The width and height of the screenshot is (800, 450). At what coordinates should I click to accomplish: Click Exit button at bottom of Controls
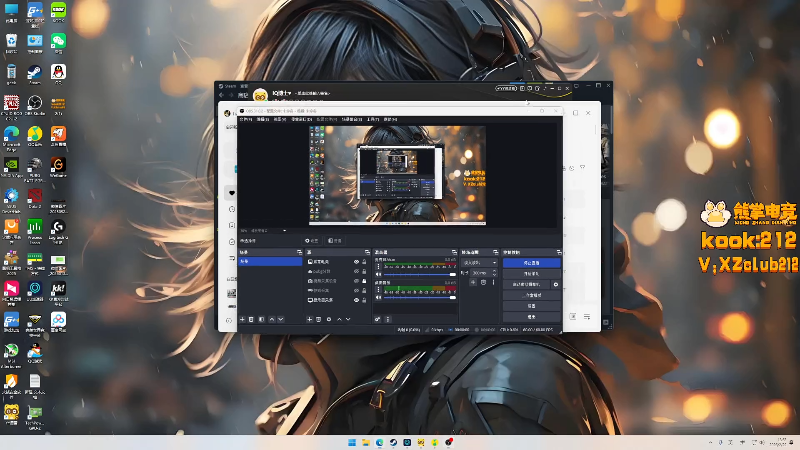[x=532, y=317]
